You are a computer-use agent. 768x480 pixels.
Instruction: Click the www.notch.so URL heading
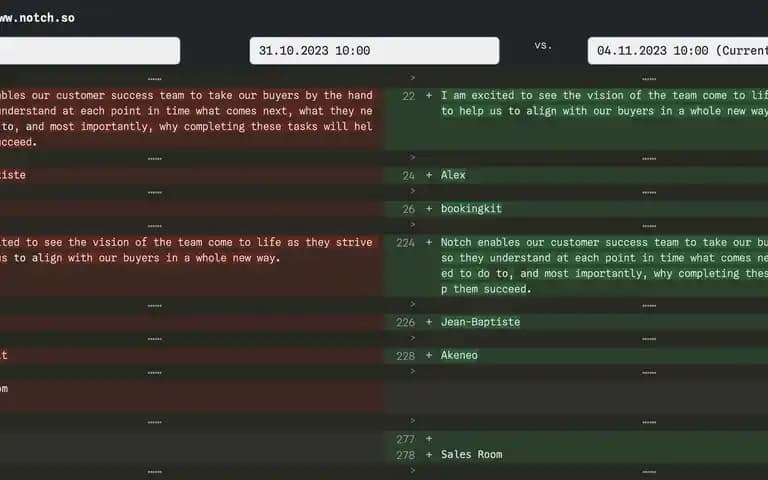tap(37, 18)
